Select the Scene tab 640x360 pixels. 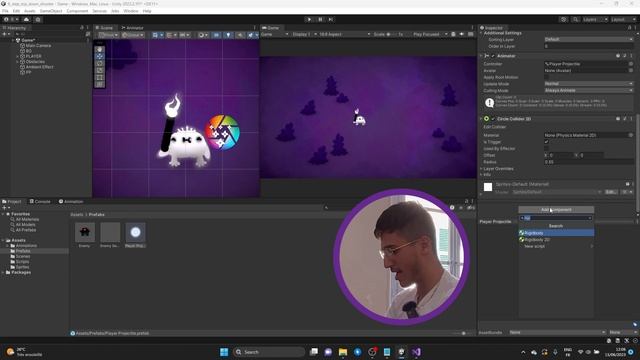[x=104, y=28]
